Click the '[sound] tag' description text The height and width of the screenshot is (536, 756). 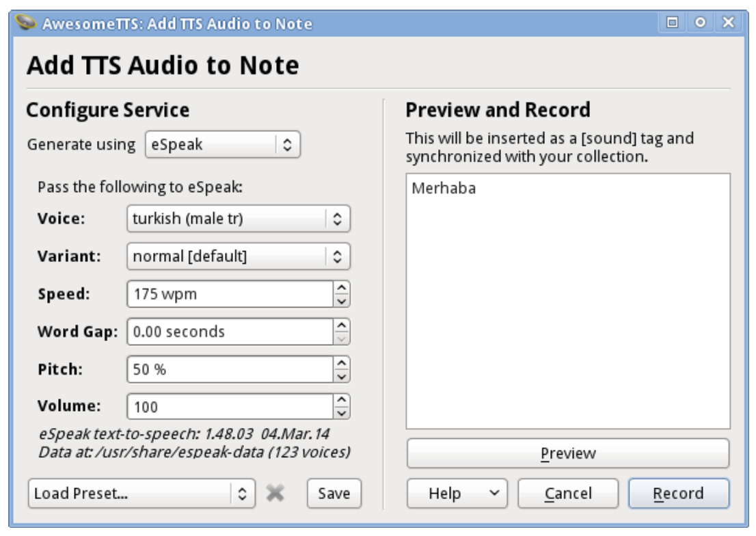tap(550, 147)
